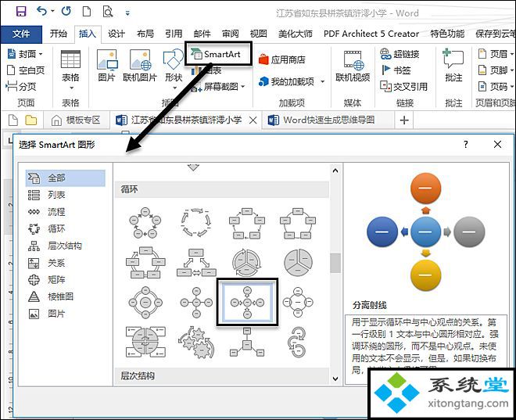
Task: Choose the circle arrow process thumbnail
Action: (298, 343)
